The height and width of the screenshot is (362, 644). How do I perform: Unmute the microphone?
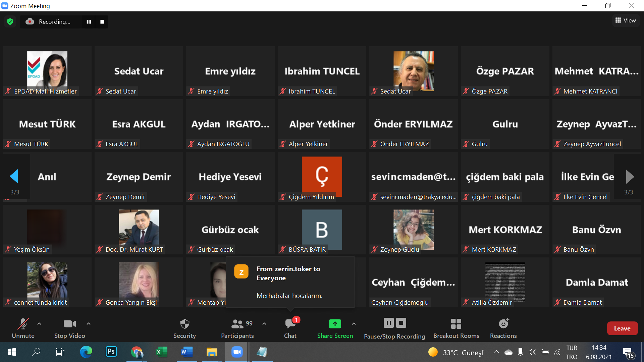pyautogui.click(x=23, y=328)
